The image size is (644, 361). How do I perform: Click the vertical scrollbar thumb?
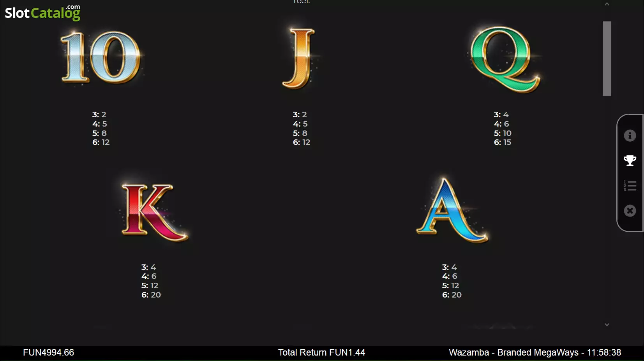click(607, 58)
